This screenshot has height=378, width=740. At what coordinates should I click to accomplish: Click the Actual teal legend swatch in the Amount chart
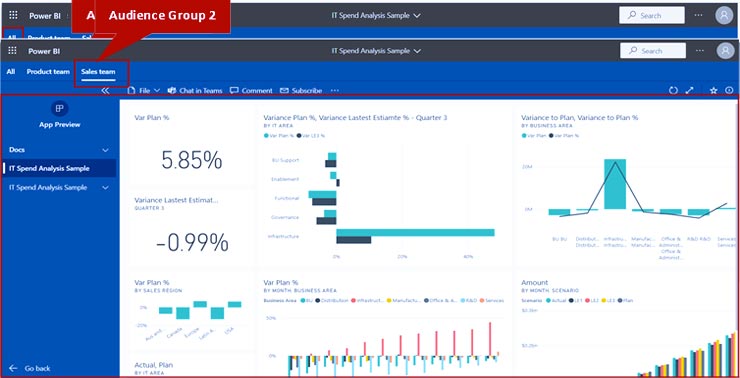click(x=548, y=300)
